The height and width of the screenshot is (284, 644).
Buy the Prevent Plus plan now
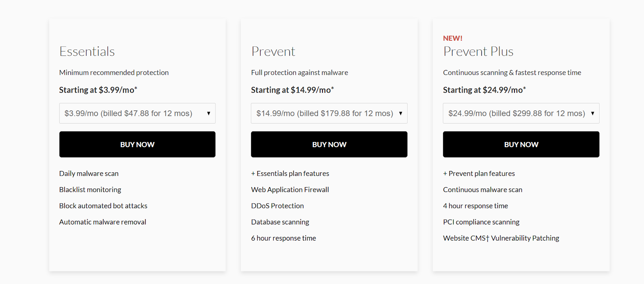click(521, 144)
